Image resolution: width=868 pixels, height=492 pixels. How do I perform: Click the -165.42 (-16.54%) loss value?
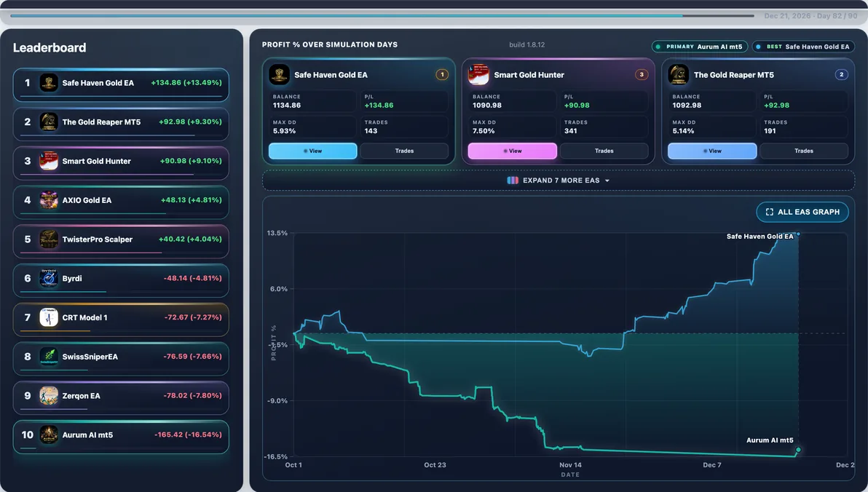[x=188, y=435]
